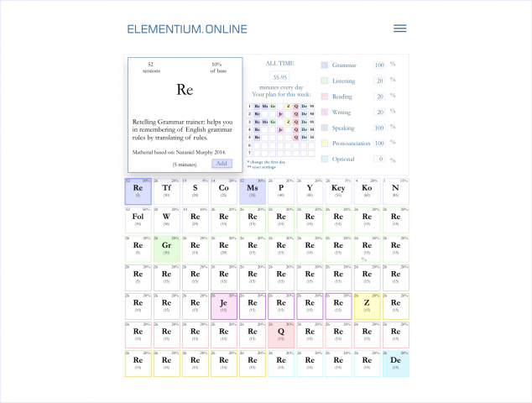Click the Je cell in plan day 2
Screen dimensions: 532x403
280,114
